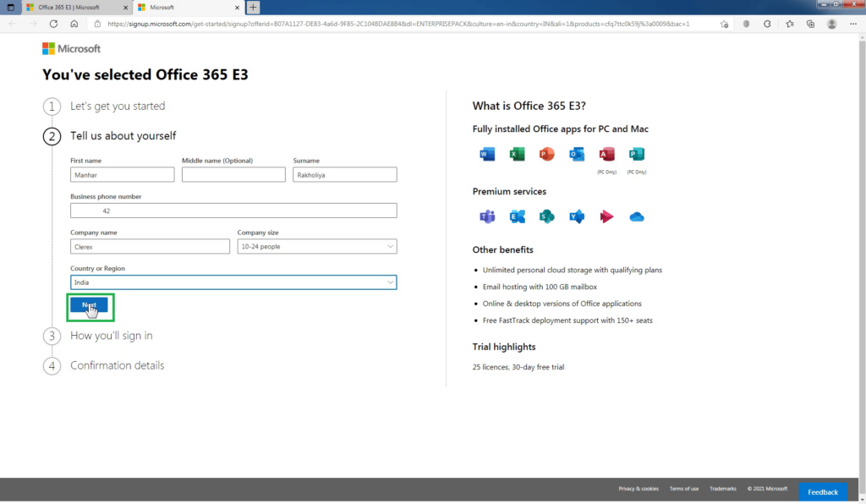
Task: Click the Microsoft logo
Action: [x=71, y=48]
